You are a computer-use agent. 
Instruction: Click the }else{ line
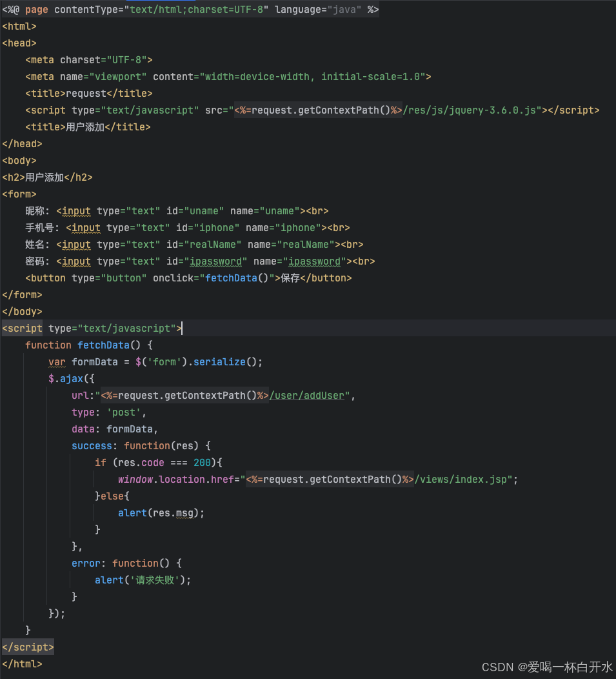112,496
